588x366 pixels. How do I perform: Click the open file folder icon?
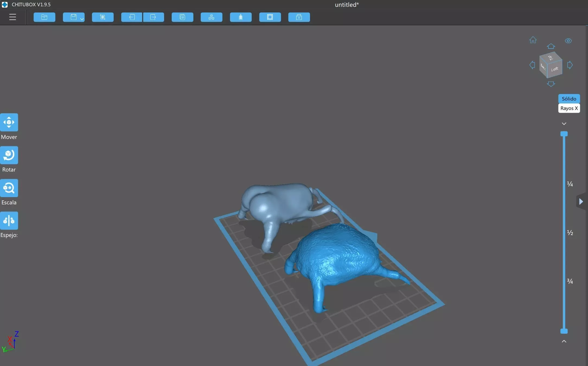coord(44,17)
